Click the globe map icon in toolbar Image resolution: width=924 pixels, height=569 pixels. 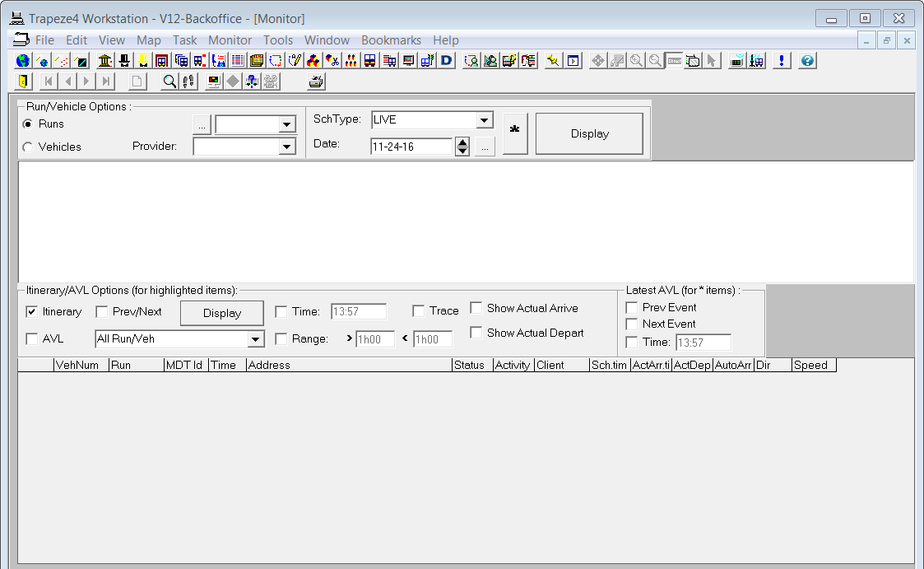[x=23, y=60]
